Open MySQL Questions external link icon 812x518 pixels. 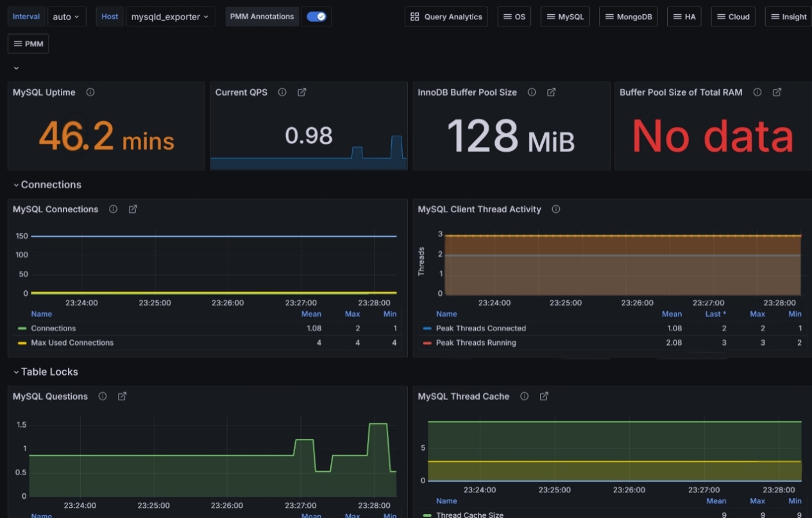coord(122,397)
